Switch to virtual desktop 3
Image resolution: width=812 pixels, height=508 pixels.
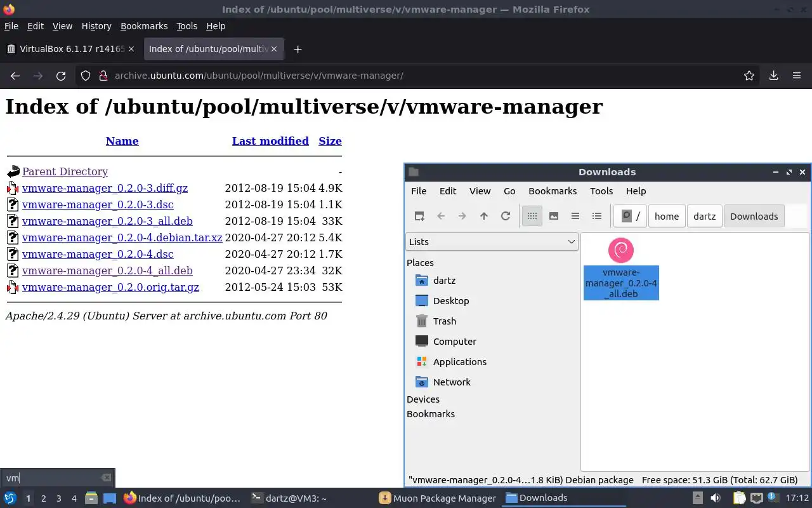coord(58,498)
